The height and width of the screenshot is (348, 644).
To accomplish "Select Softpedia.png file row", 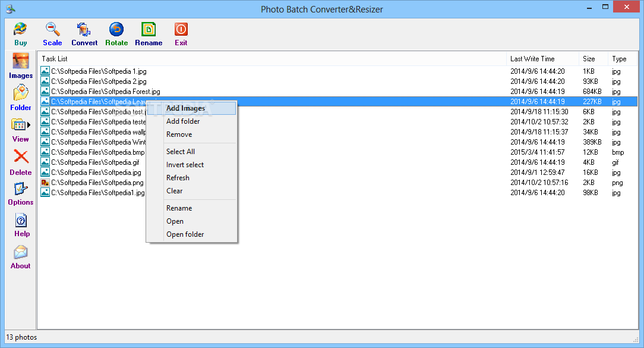I will pos(337,182).
